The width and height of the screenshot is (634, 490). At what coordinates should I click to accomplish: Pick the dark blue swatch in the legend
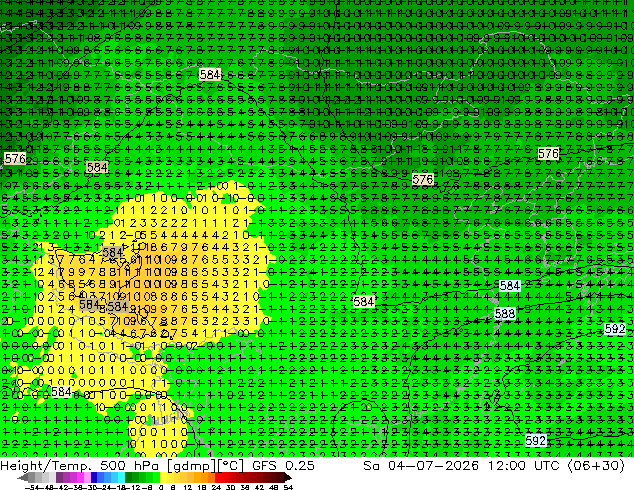[x=94, y=477]
